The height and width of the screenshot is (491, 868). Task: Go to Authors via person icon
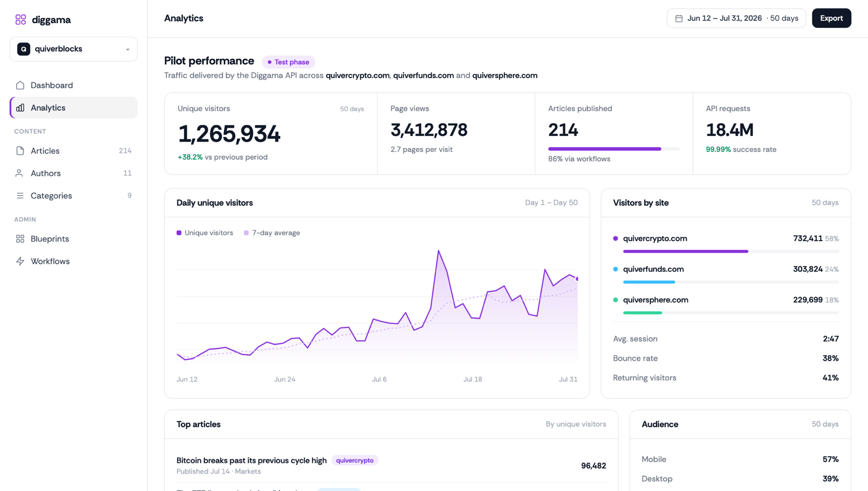19,173
